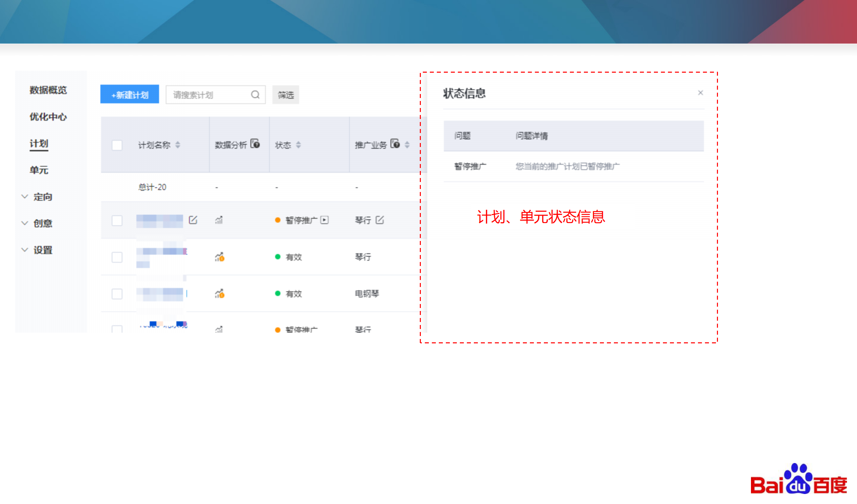Check the 电钢琴 plan row checkbox
Viewport: 857px width, 504px height.
click(117, 294)
